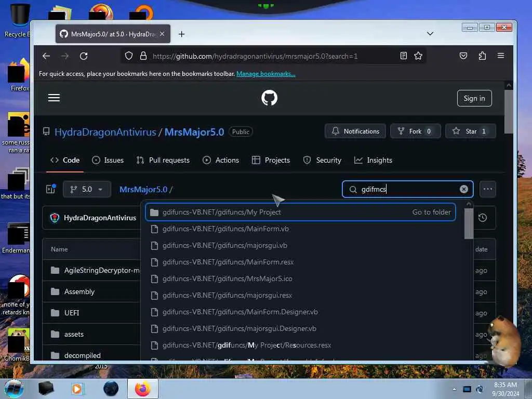The width and height of the screenshot is (532, 399).
Task: Toggle the file tree side panel icon
Action: point(51,189)
